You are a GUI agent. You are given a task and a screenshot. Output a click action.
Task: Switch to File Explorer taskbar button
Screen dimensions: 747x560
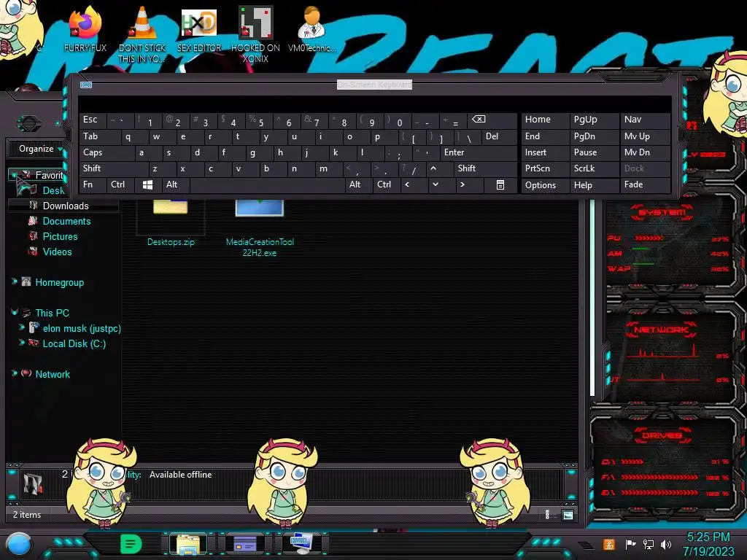coord(188,544)
